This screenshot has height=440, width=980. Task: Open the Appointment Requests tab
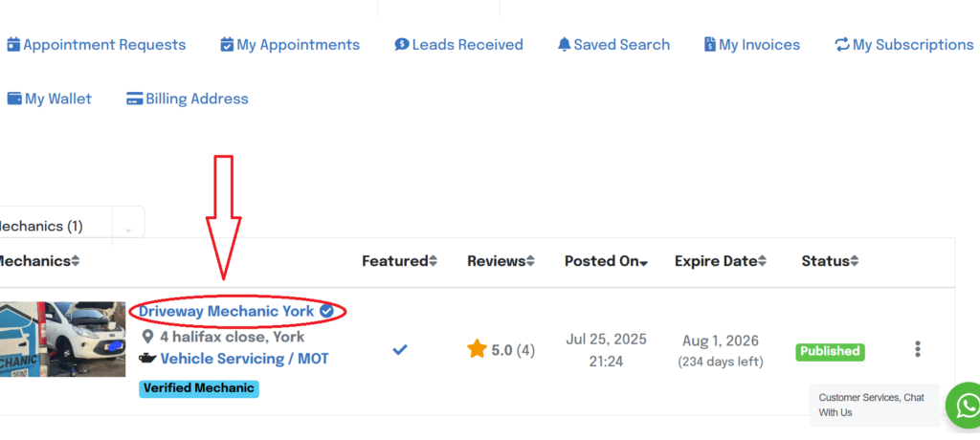click(96, 44)
